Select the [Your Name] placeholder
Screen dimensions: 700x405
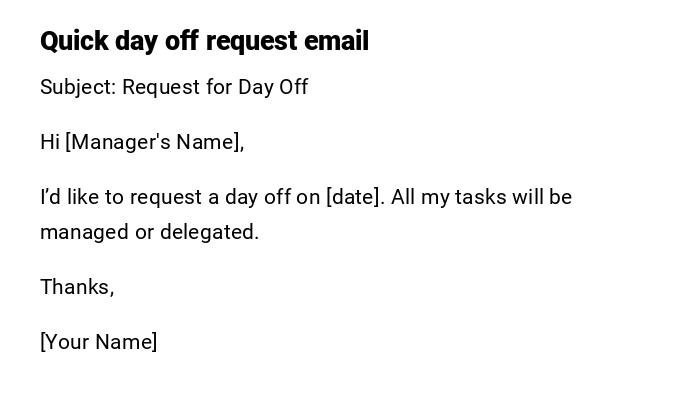coord(98,342)
